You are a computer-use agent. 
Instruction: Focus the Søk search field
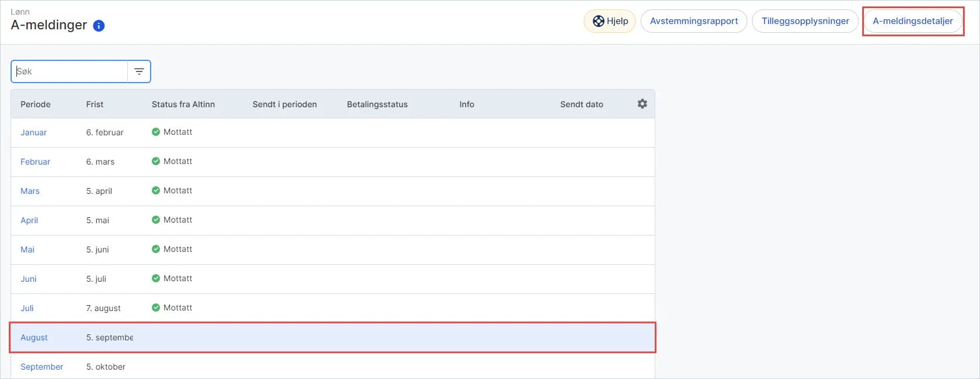click(x=69, y=71)
